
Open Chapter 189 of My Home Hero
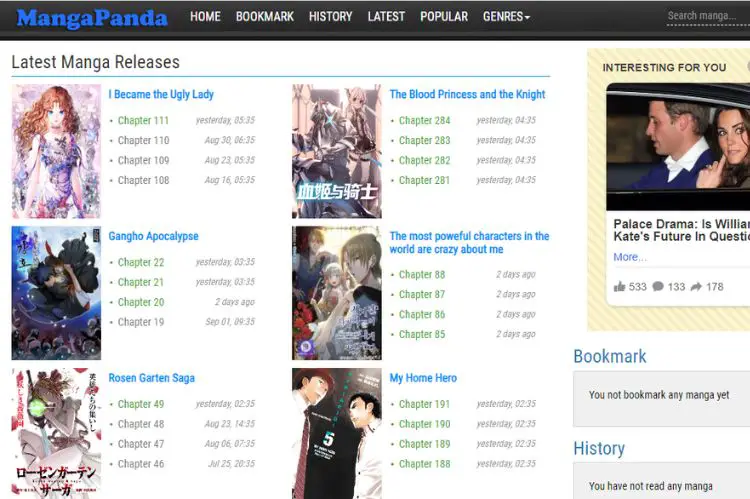point(425,444)
